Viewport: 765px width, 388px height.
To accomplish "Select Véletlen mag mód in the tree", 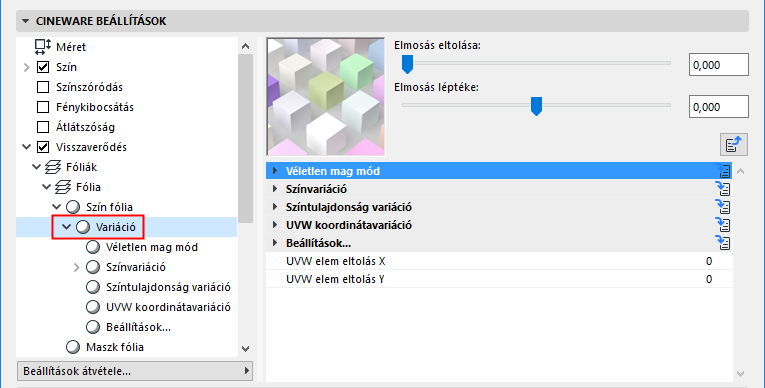I will pyautogui.click(x=152, y=247).
